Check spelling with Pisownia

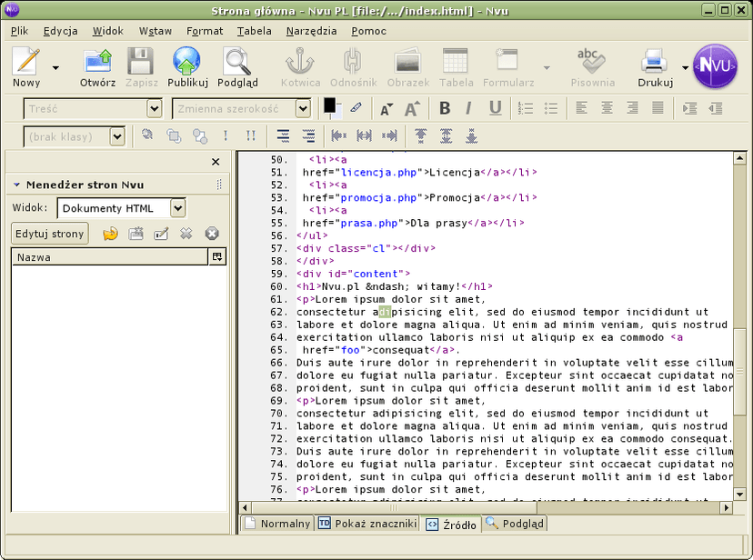(593, 67)
